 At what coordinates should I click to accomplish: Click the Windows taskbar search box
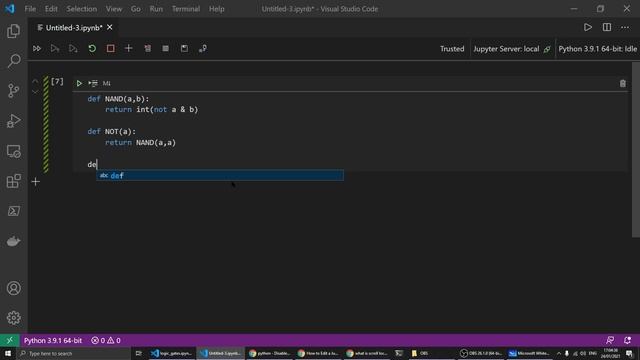73,353
